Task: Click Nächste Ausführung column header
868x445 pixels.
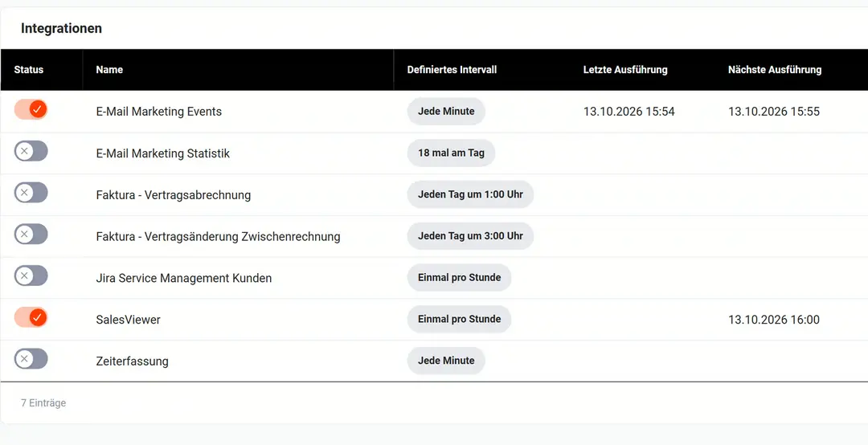Action: coord(775,70)
